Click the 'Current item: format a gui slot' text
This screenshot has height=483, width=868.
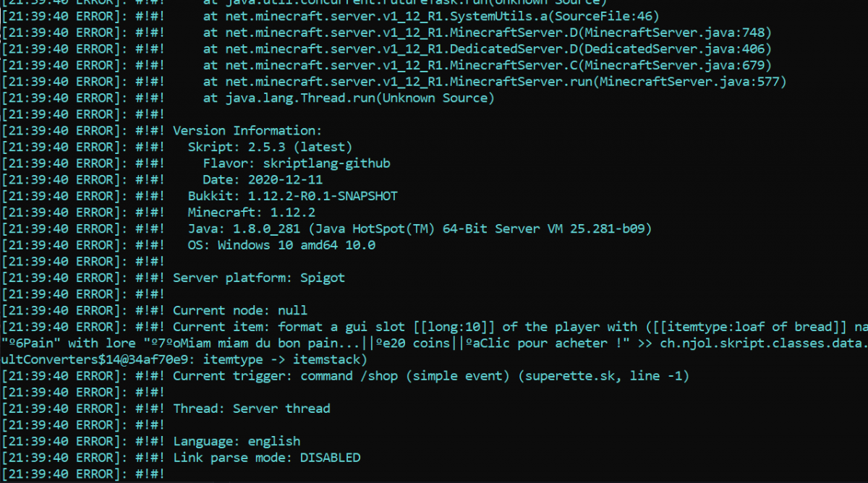[x=289, y=327]
